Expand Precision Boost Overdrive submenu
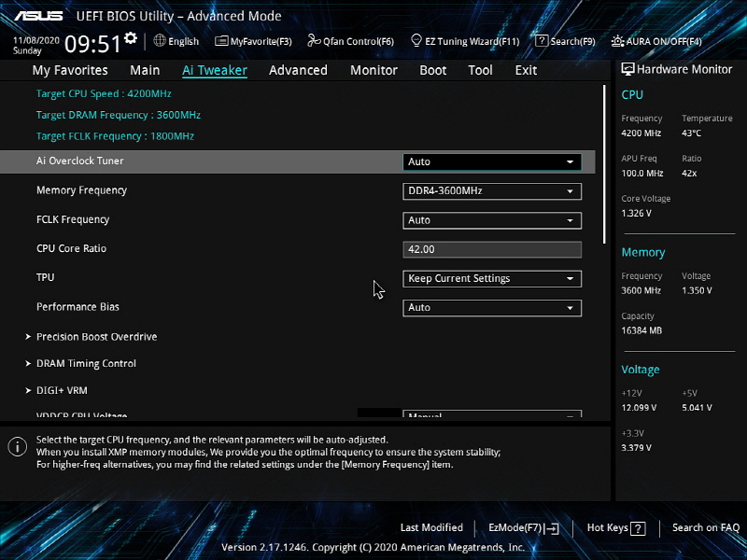The image size is (747, 560). pyautogui.click(x=97, y=337)
